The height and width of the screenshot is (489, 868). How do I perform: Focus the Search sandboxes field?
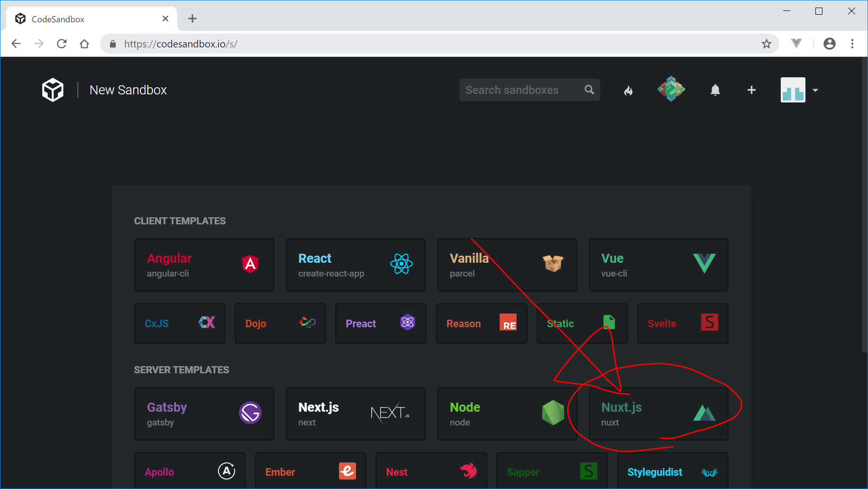521,90
